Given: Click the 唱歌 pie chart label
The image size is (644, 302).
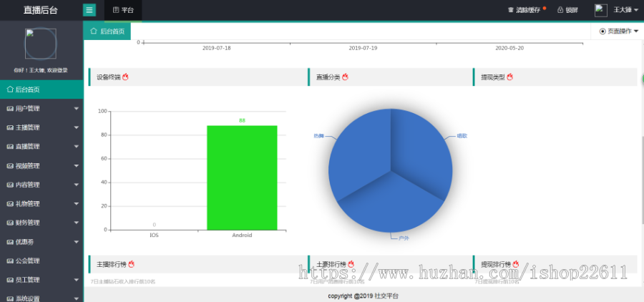Looking at the screenshot, I should [x=462, y=136].
